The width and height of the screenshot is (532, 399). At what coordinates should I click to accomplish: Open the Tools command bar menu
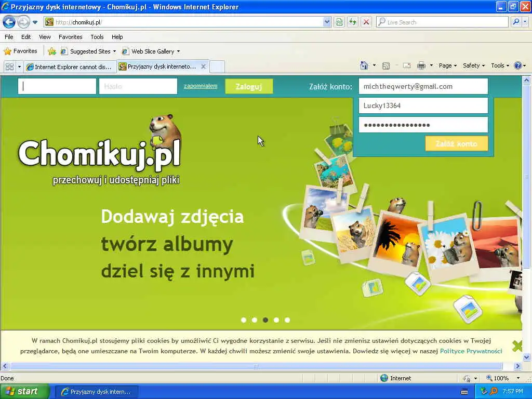tap(500, 65)
